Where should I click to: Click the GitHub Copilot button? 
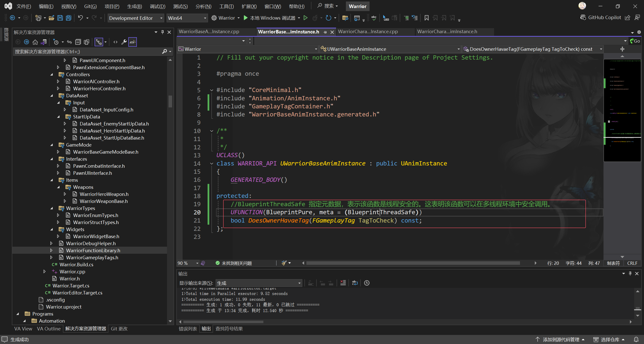(x=600, y=17)
